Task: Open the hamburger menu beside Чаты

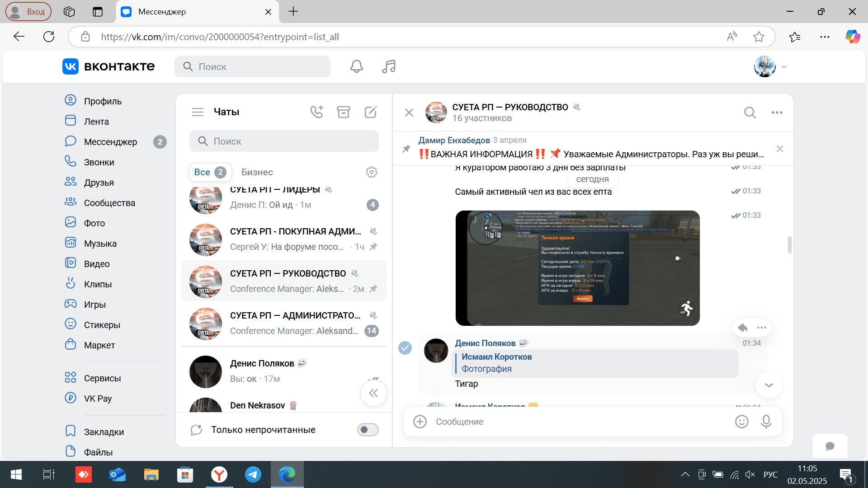Action: point(198,112)
